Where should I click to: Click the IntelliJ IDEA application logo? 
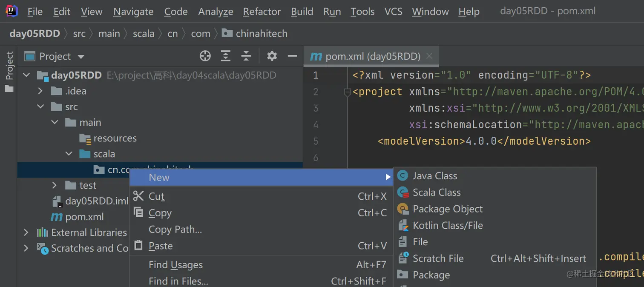pos(11,11)
